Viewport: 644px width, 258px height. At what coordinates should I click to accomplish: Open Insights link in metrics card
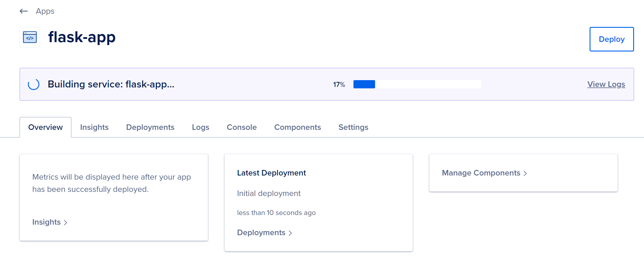tap(50, 222)
